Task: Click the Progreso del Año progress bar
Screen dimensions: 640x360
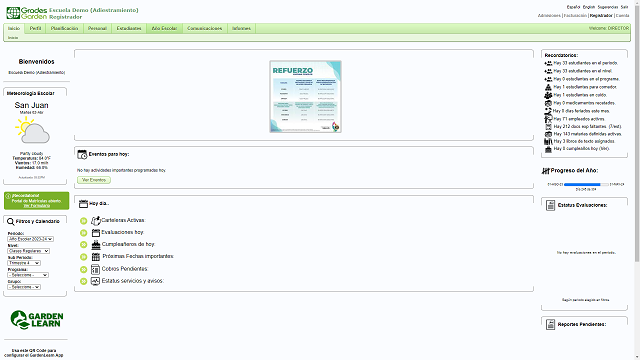Action: 586,184
